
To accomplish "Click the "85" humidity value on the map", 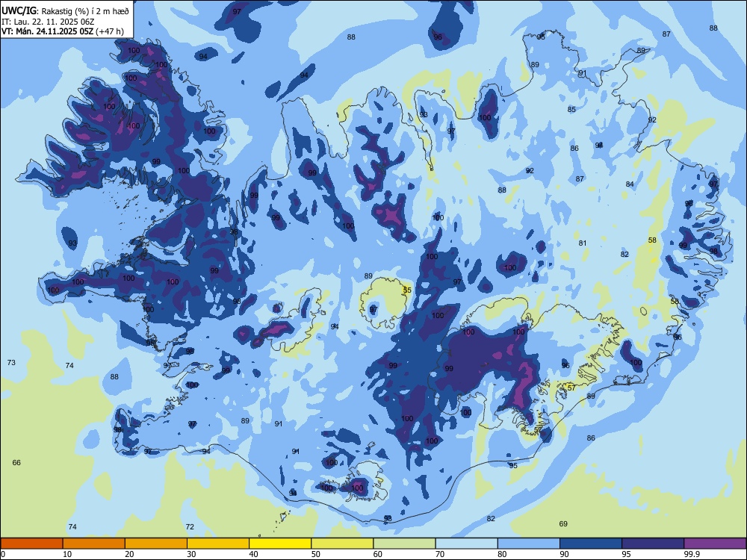I will [x=571, y=109].
